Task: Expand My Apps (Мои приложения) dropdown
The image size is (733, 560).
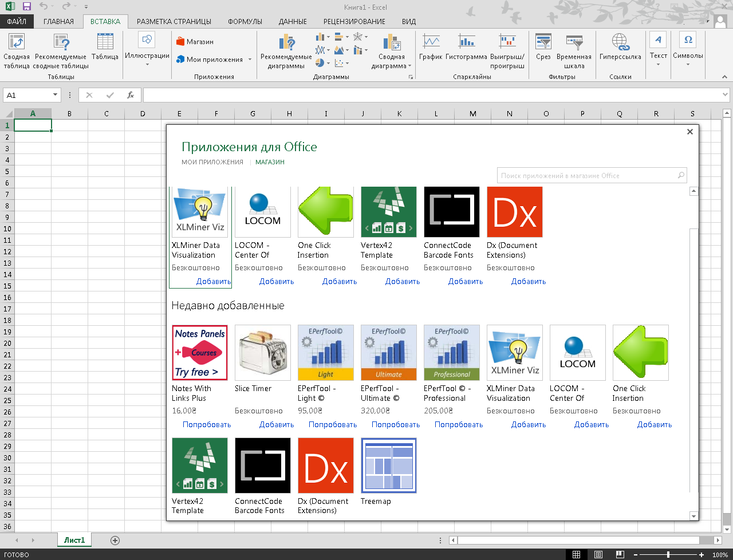Action: pos(250,60)
